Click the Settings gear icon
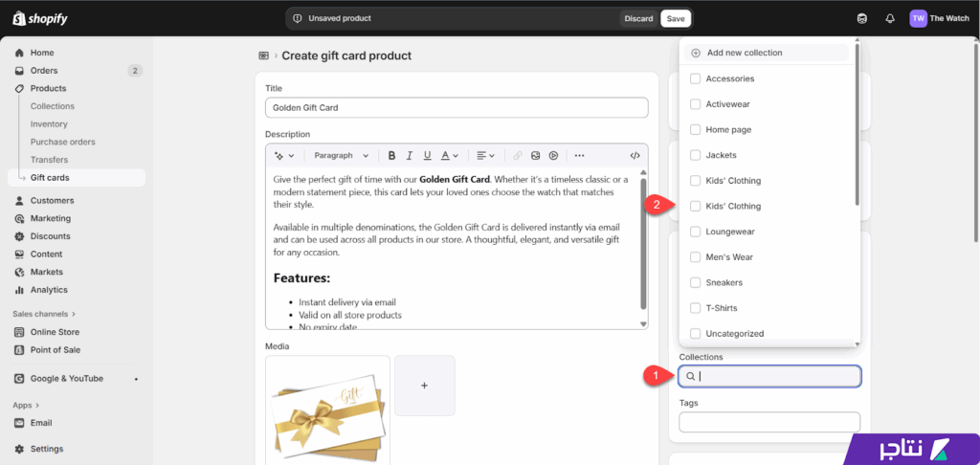 tap(19, 449)
